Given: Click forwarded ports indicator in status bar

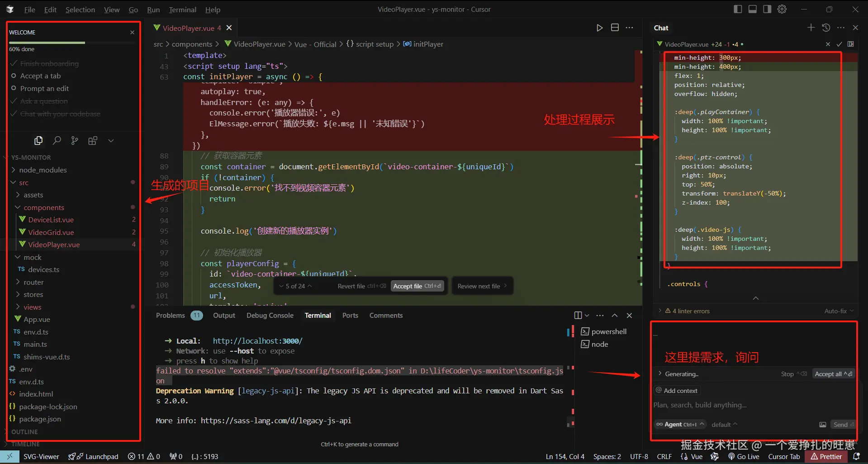Looking at the screenshot, I should pos(176,456).
